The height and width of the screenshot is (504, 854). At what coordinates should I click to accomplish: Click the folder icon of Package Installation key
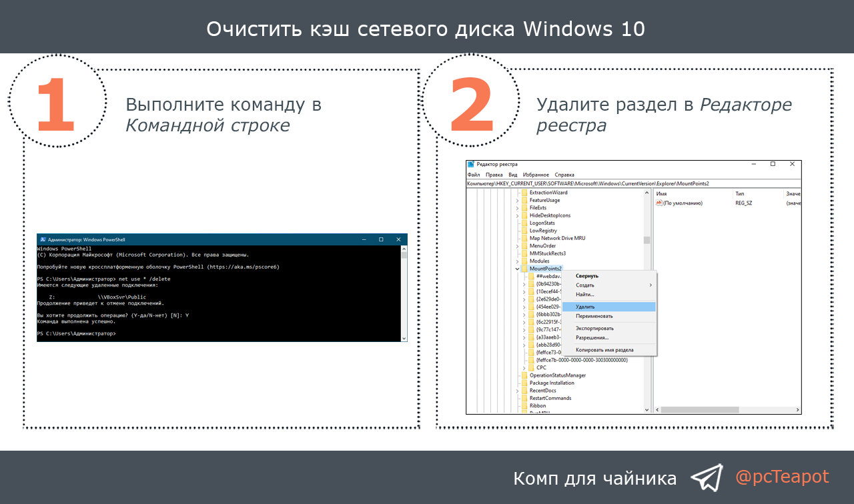(x=524, y=383)
